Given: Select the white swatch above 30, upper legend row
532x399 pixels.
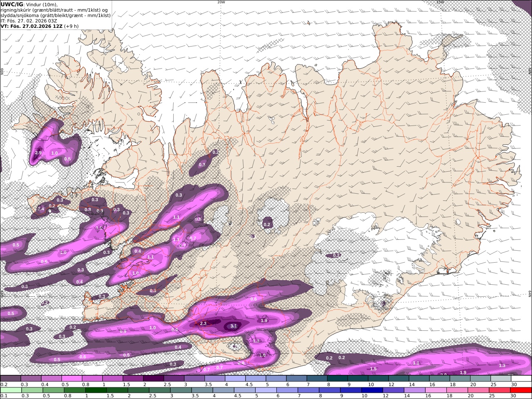Looking at the screenshot, I should 521,379.
